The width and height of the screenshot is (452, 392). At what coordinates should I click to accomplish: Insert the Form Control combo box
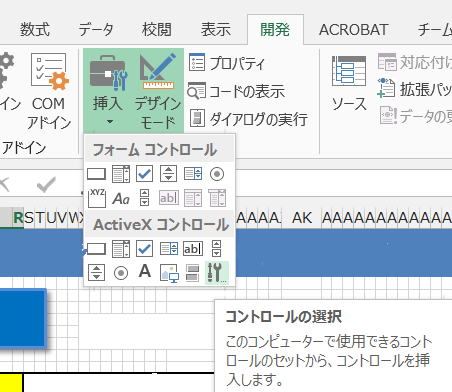[x=121, y=174]
